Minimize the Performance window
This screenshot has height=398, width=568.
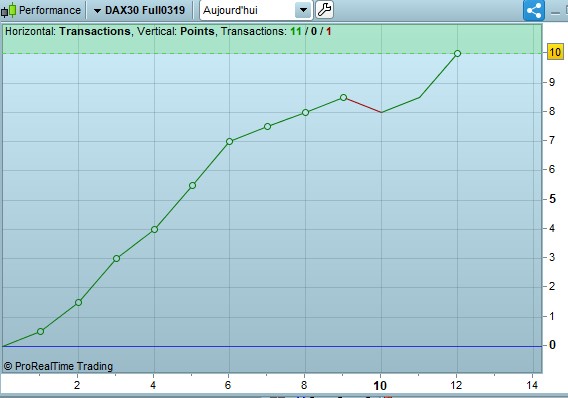(555, 13)
